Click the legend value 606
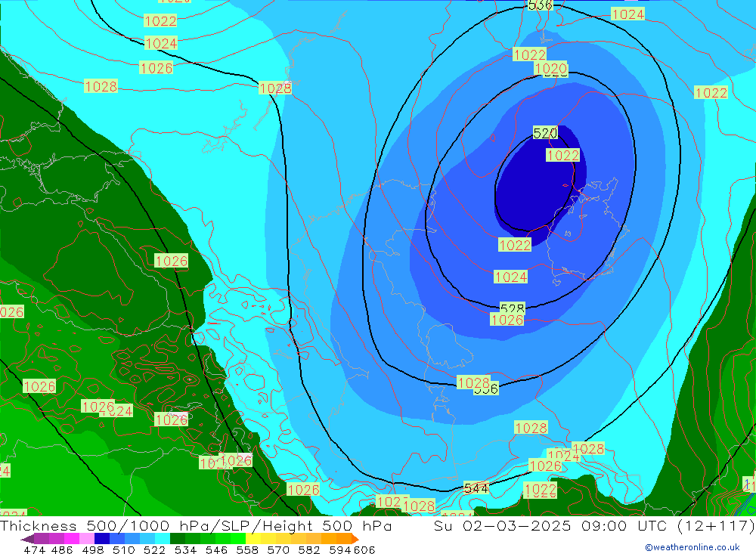This screenshot has height=554, width=756. (364, 549)
